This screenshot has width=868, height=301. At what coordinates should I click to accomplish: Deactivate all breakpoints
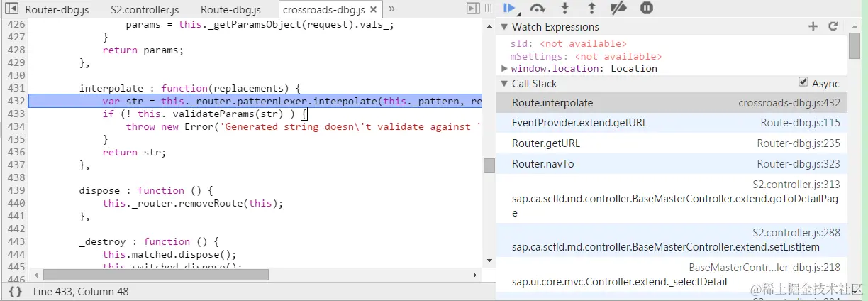[618, 9]
